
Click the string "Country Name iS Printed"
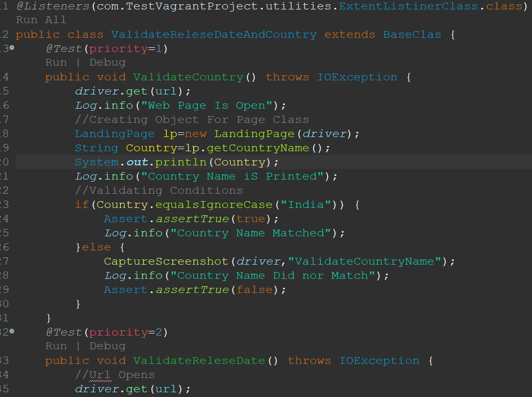tap(232, 176)
